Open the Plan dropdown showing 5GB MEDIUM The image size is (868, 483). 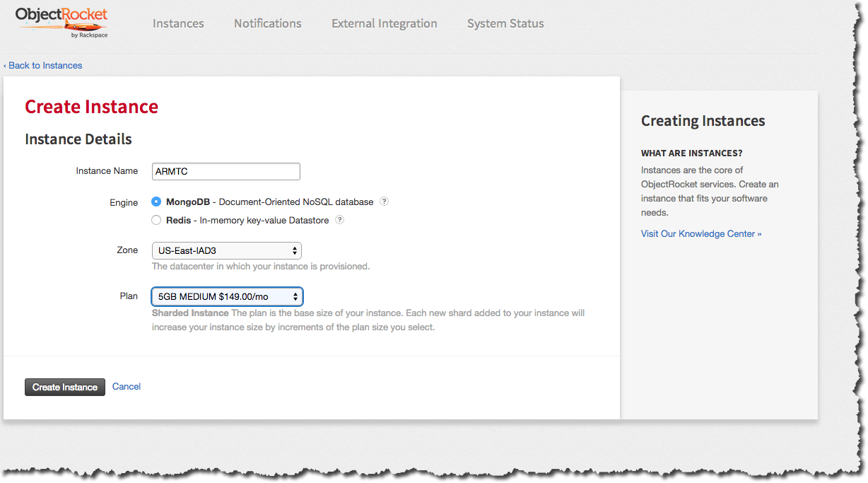pyautogui.click(x=227, y=296)
